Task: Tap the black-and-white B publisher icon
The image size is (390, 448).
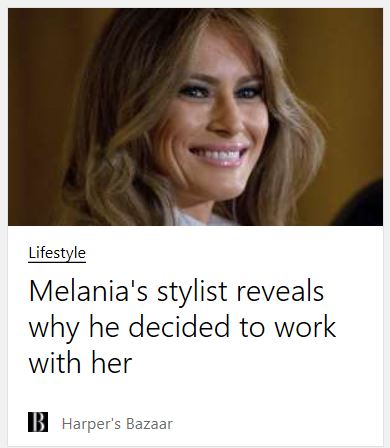Action: tap(38, 422)
